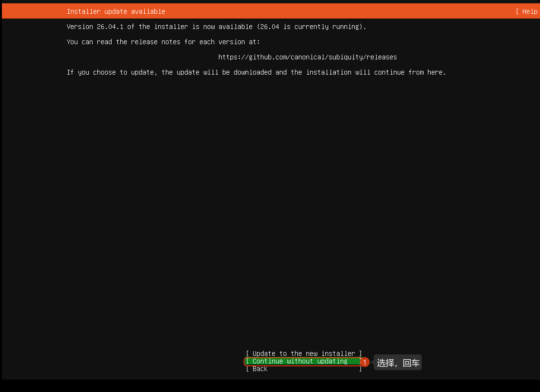Open the subiquity releases GitHub URL
The width and height of the screenshot is (540, 392).
tap(308, 57)
